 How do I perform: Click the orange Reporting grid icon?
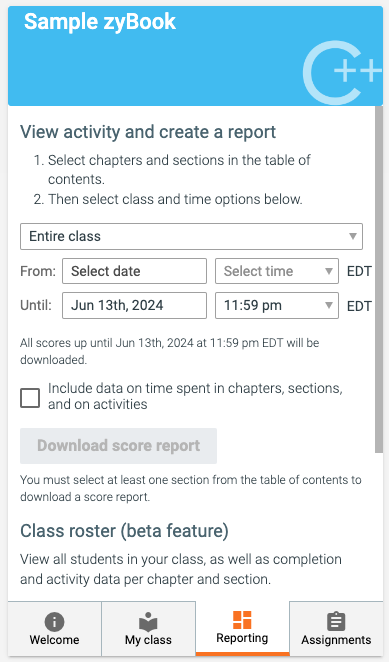[242, 620]
